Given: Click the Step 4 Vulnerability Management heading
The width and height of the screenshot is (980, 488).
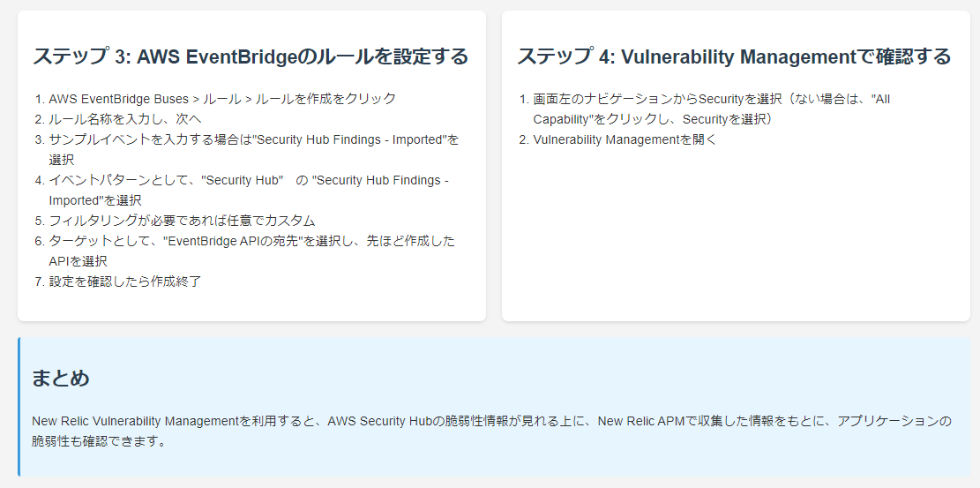Looking at the screenshot, I should tap(734, 56).
